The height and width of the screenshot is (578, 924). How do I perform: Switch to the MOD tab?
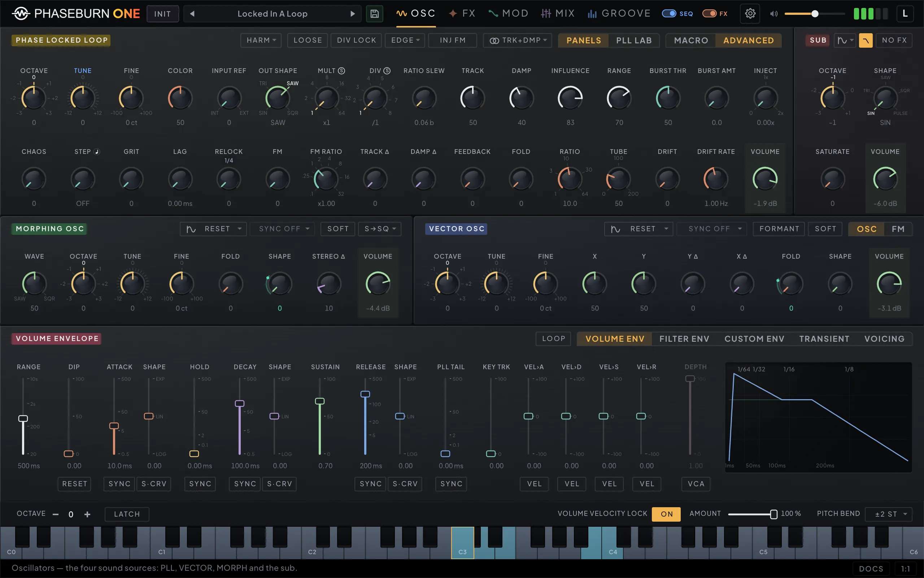509,14
